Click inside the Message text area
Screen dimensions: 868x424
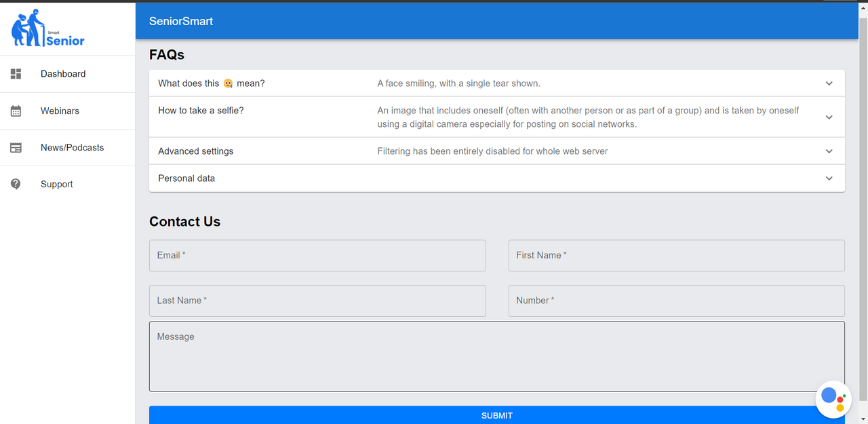497,357
